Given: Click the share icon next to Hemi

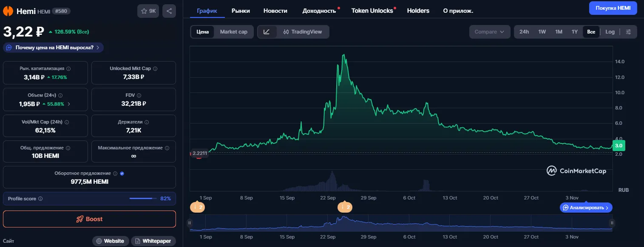Looking at the screenshot, I should 169,11.
